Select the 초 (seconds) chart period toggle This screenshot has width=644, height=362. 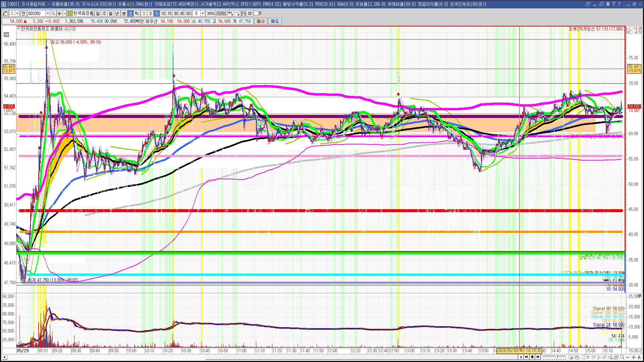tap(130, 13)
